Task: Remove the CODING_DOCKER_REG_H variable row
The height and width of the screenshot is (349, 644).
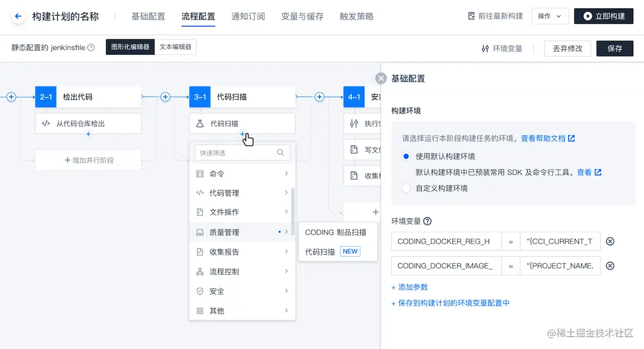Action: [610, 241]
